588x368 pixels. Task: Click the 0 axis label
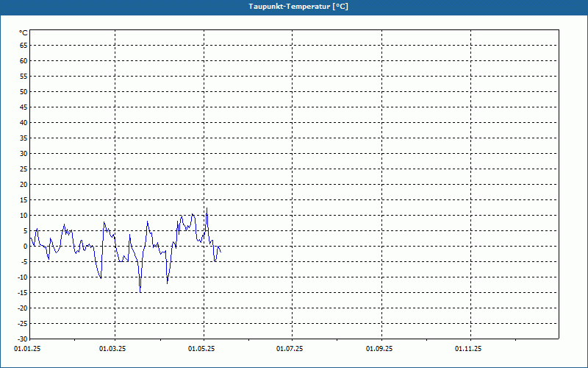26,247
